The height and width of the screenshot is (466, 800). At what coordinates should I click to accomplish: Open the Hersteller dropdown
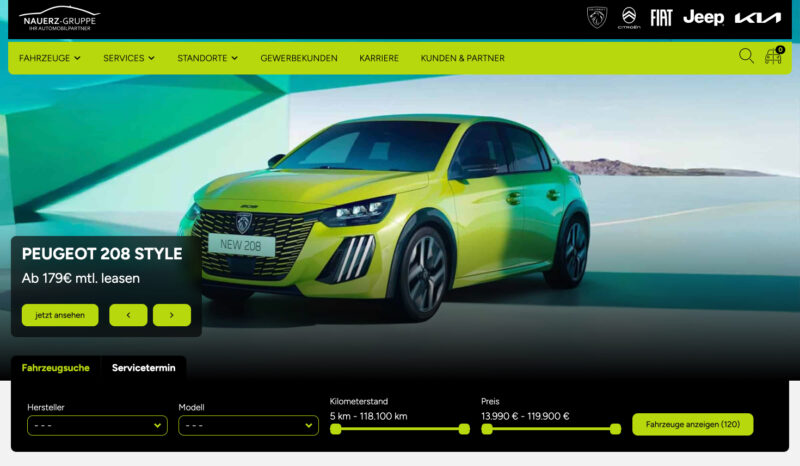click(97, 425)
